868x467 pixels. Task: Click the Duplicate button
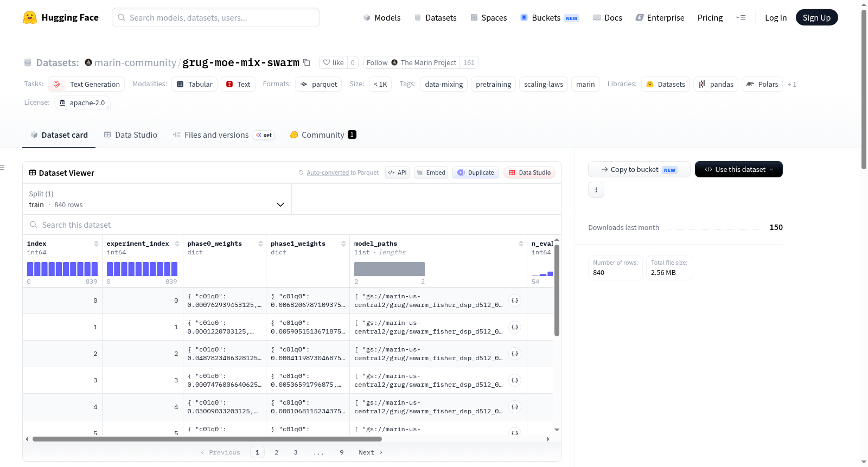pos(475,172)
